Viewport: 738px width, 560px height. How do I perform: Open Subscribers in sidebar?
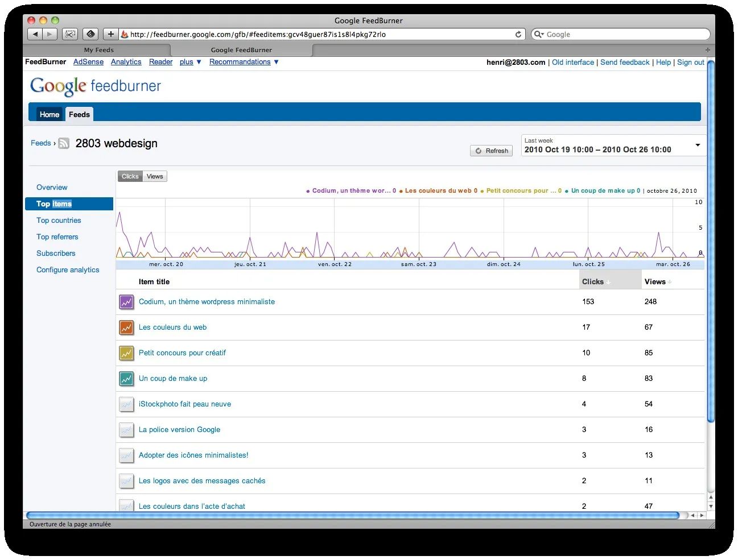[56, 254]
